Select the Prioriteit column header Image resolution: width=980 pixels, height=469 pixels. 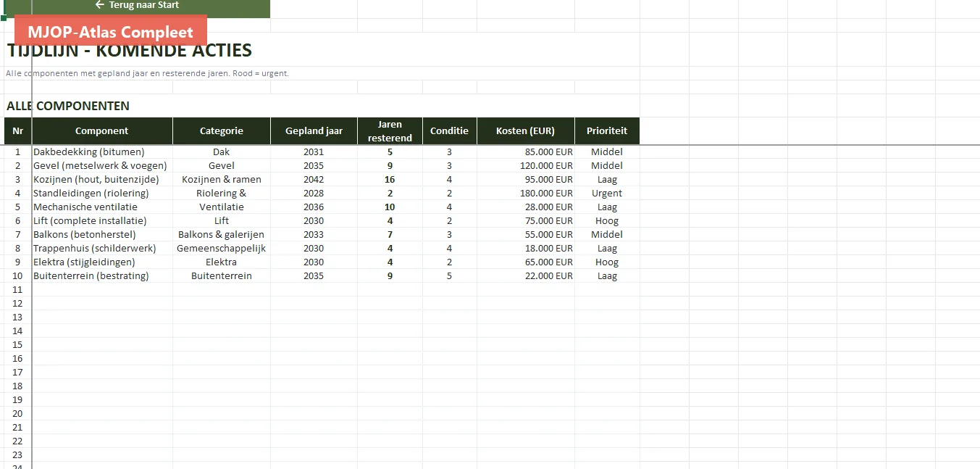click(x=607, y=131)
